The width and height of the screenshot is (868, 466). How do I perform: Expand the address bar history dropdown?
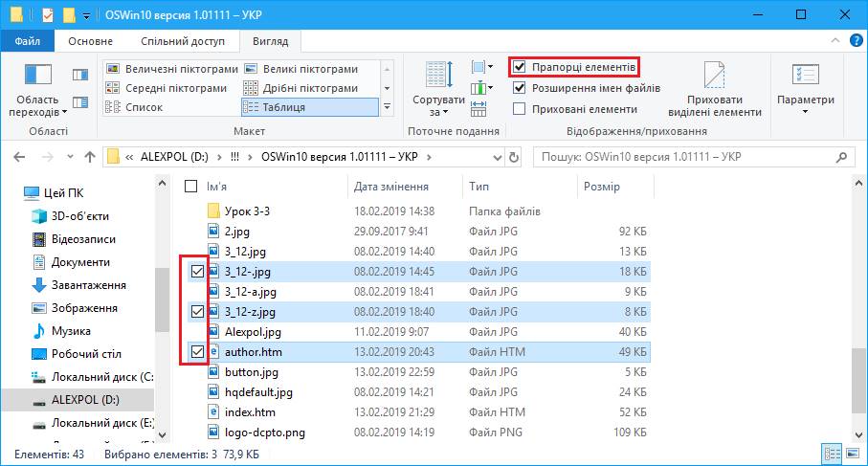[x=497, y=158]
